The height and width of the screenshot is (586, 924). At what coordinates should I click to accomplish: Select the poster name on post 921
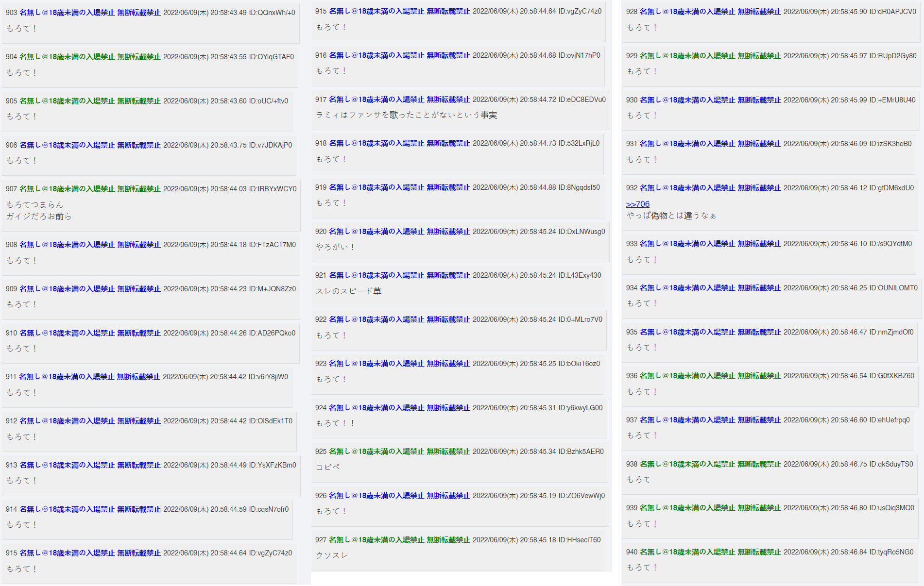(399, 275)
